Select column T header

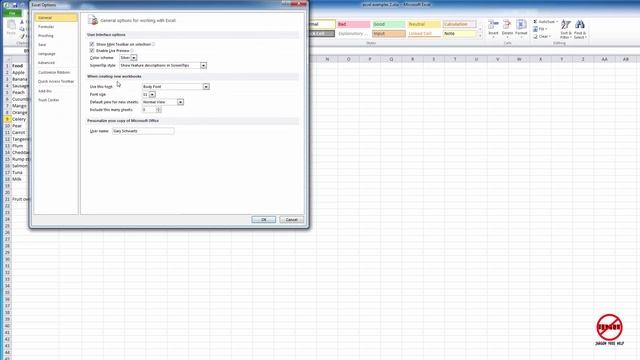pos(455,59)
